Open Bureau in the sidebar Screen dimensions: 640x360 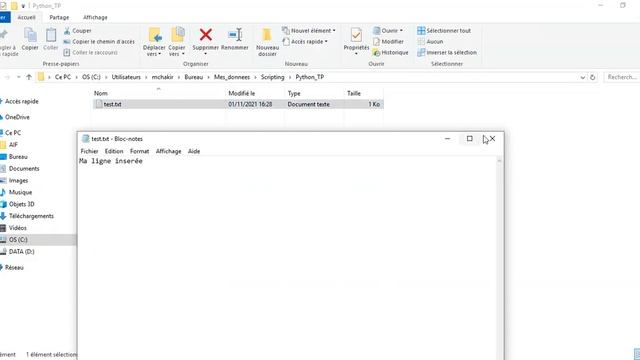click(18, 157)
